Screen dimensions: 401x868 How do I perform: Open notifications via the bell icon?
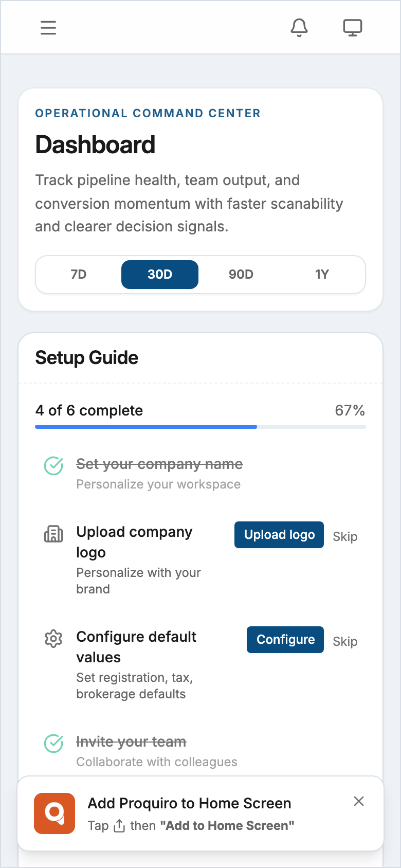point(300,28)
